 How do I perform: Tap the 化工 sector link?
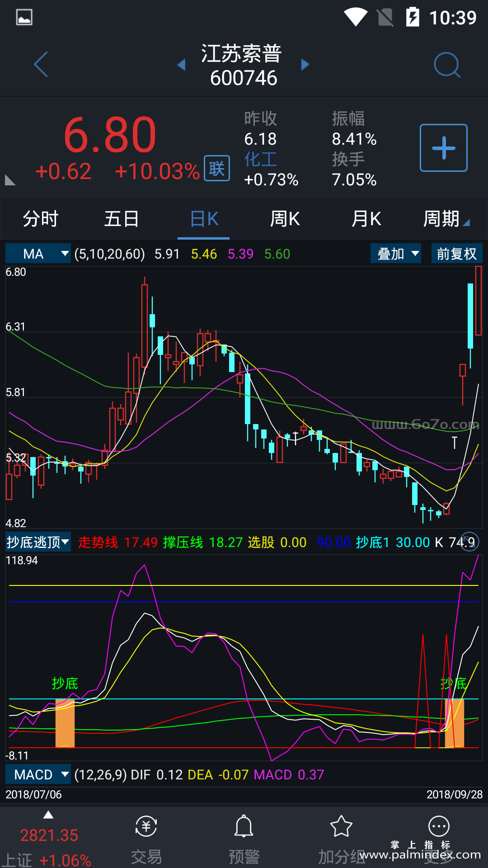(260, 159)
